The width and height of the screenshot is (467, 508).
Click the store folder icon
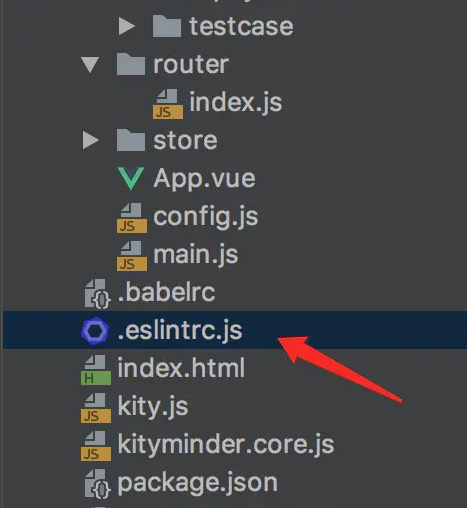pos(131,140)
